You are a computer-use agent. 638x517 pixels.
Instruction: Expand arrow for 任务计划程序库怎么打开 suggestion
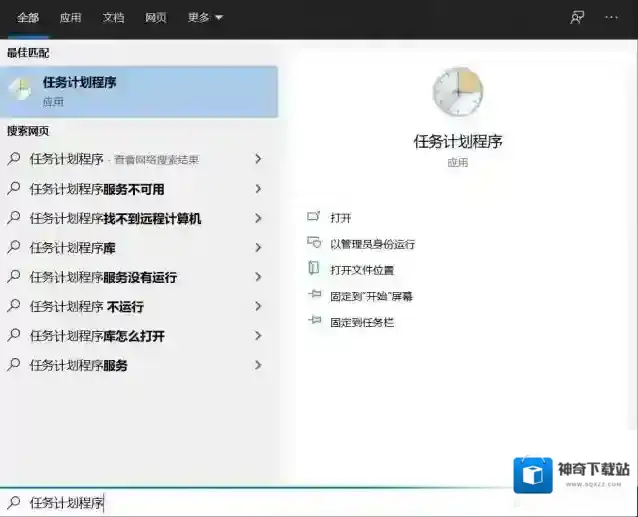point(258,336)
